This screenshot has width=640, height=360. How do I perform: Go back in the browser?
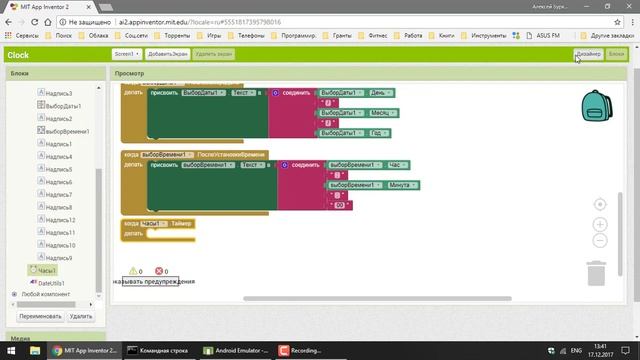click(x=9, y=22)
